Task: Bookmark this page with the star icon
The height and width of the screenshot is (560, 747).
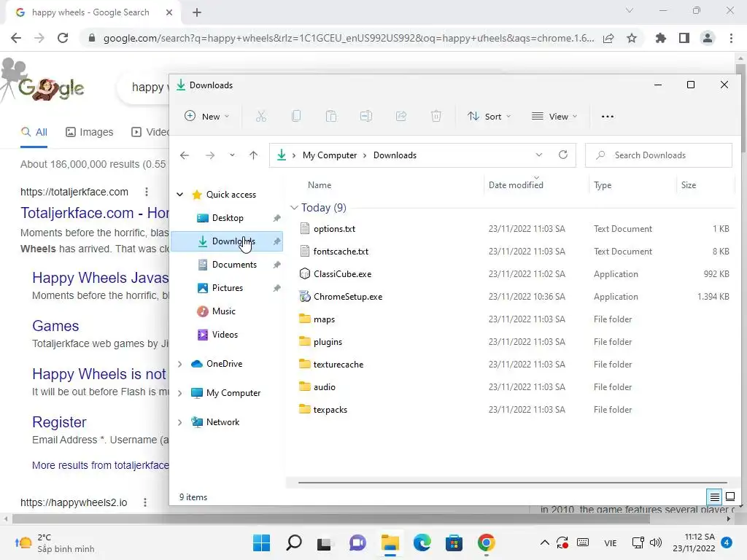Action: (x=632, y=38)
